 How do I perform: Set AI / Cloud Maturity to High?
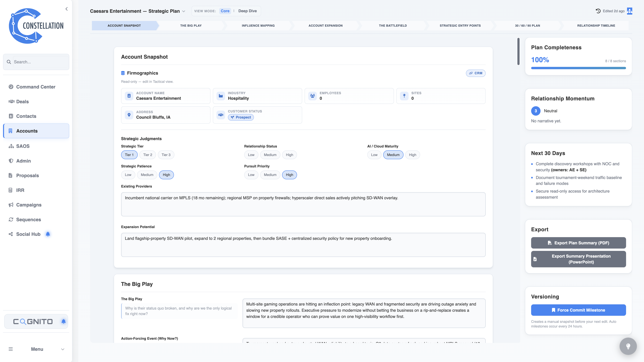413,155
